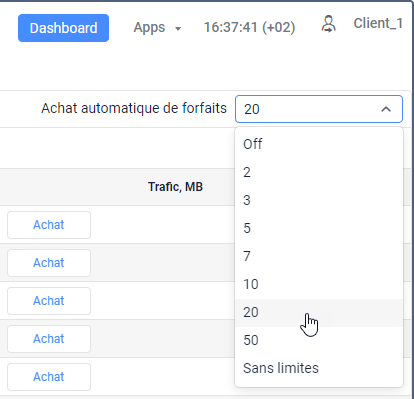Click the second Achat button
The width and height of the screenshot is (414, 399).
click(x=49, y=263)
